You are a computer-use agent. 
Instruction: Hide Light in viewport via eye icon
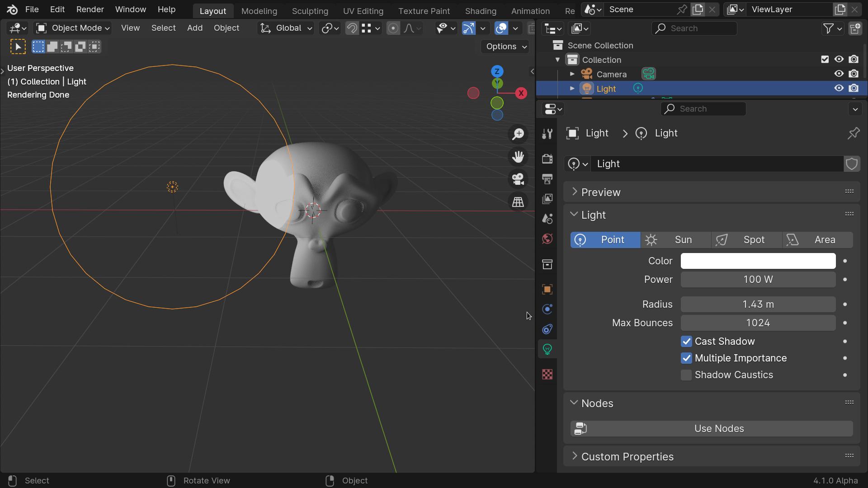pyautogui.click(x=839, y=88)
